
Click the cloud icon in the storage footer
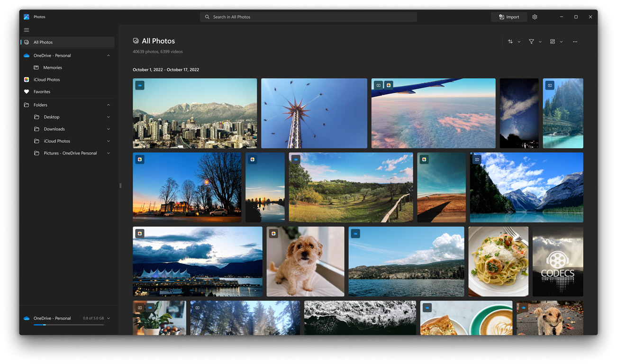tap(27, 318)
